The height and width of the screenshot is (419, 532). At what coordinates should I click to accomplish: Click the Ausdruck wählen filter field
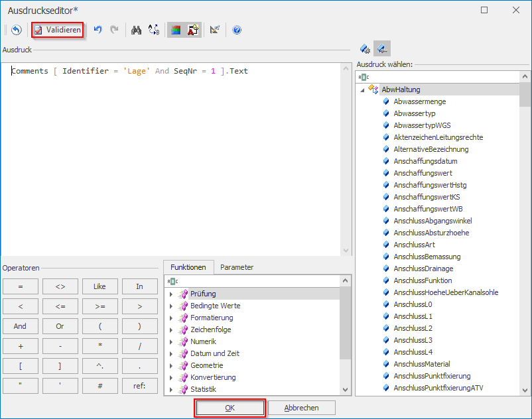click(438, 77)
